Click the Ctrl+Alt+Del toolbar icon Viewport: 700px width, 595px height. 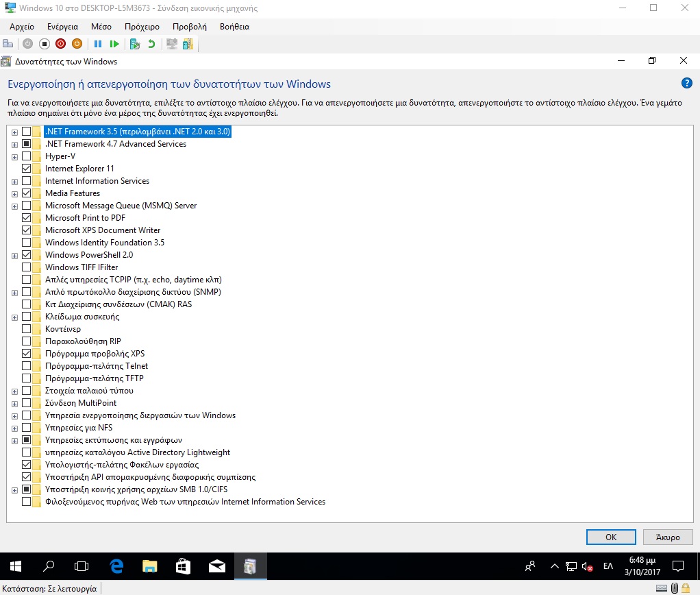click(8, 44)
